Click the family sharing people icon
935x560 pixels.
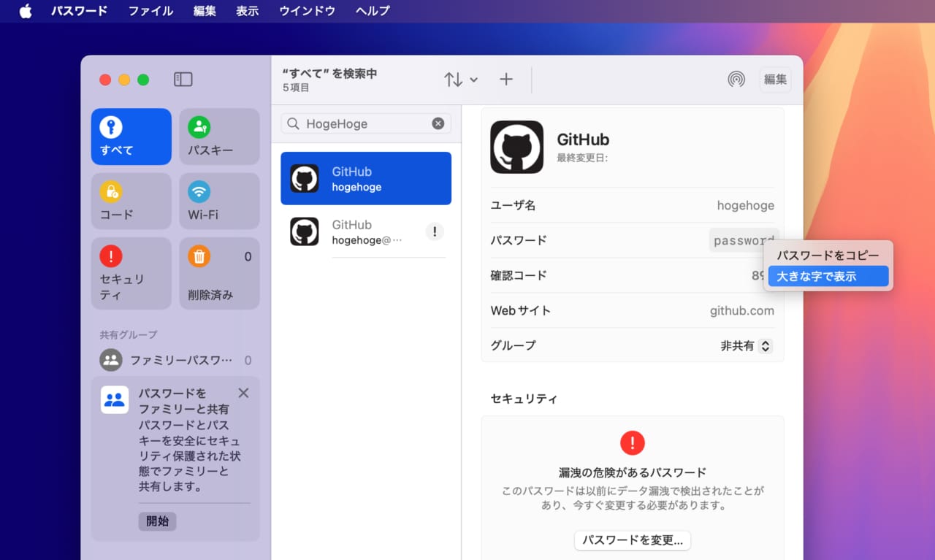(115, 399)
